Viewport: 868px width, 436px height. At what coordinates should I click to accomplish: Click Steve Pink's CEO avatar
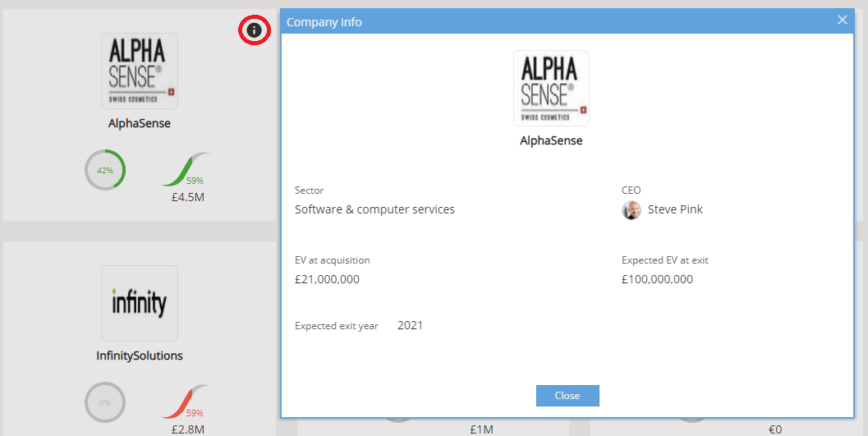pyautogui.click(x=631, y=210)
